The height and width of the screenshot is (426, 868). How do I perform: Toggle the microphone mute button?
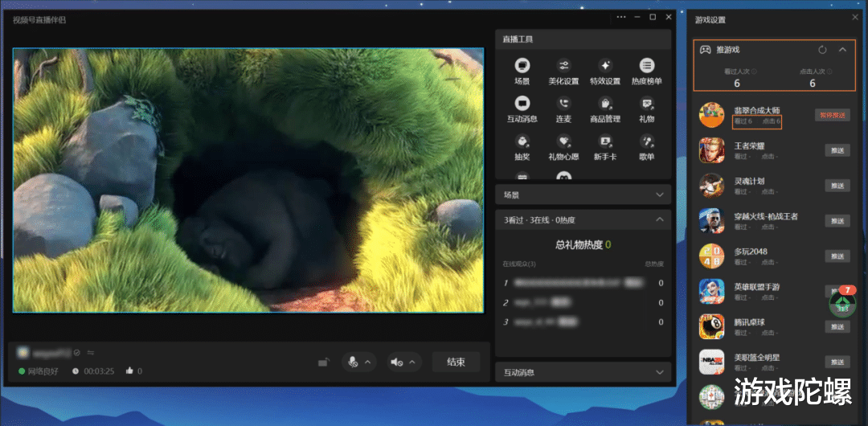[352, 363]
